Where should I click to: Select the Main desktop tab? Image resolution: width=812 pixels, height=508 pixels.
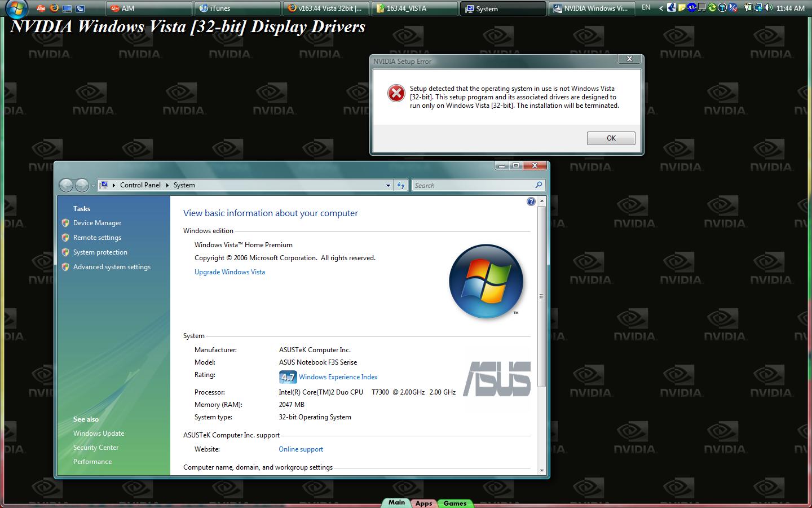pyautogui.click(x=396, y=502)
